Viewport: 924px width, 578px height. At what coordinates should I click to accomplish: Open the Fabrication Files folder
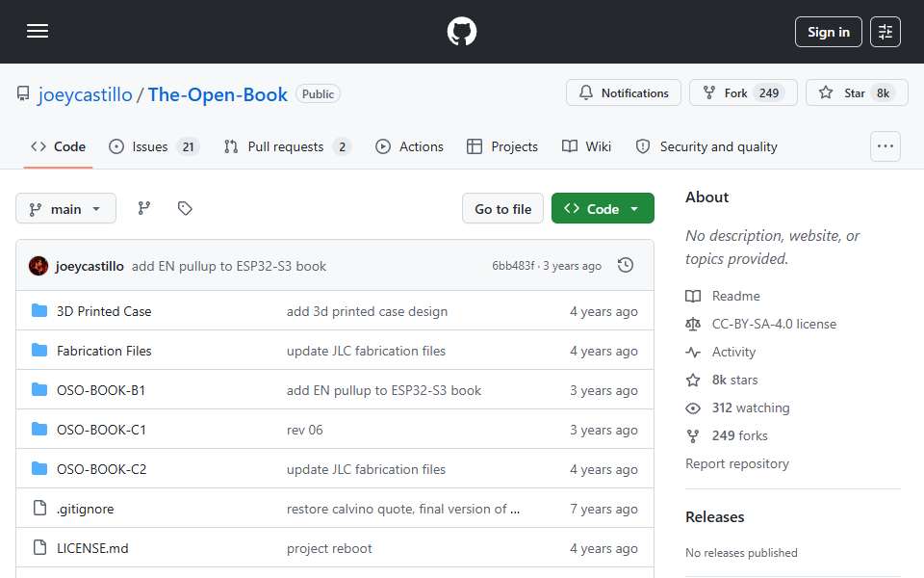[x=104, y=351]
